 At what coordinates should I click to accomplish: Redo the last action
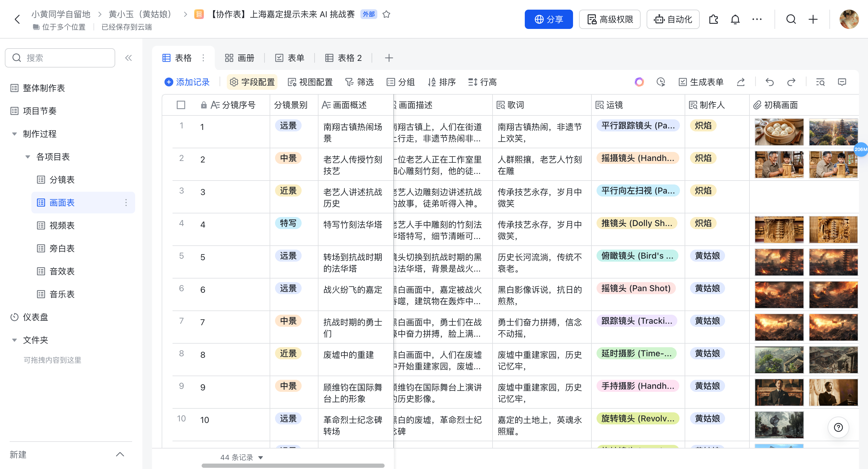[791, 82]
